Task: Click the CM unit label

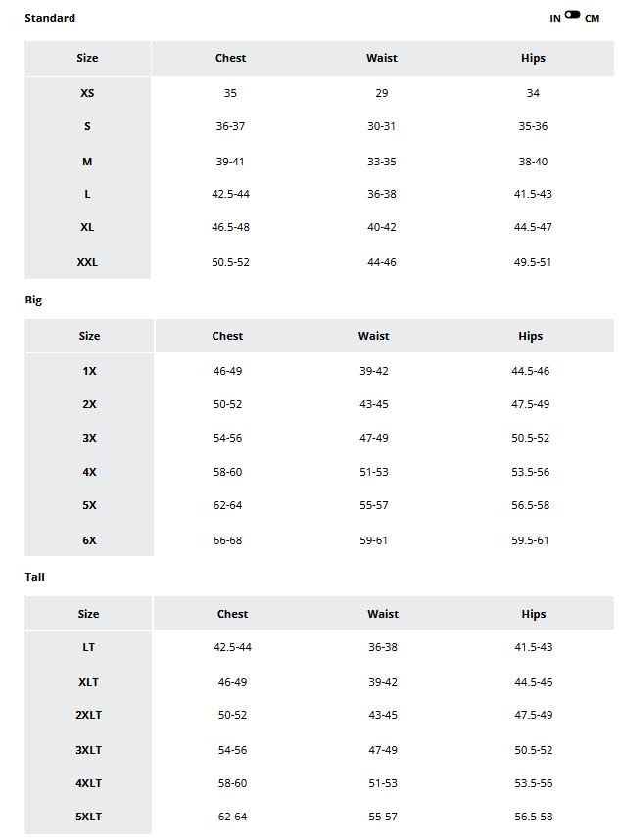Action: (592, 19)
